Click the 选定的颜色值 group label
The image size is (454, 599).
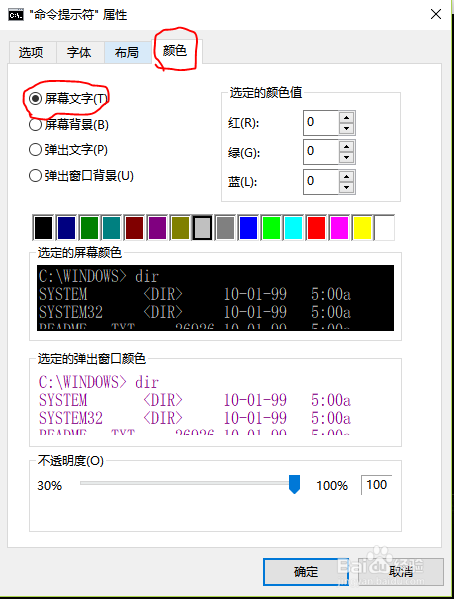coord(266,92)
